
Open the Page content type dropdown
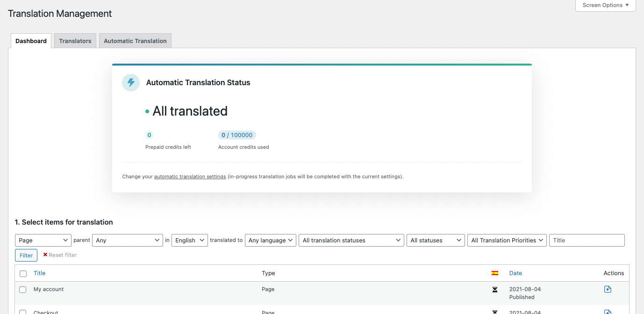pos(43,241)
